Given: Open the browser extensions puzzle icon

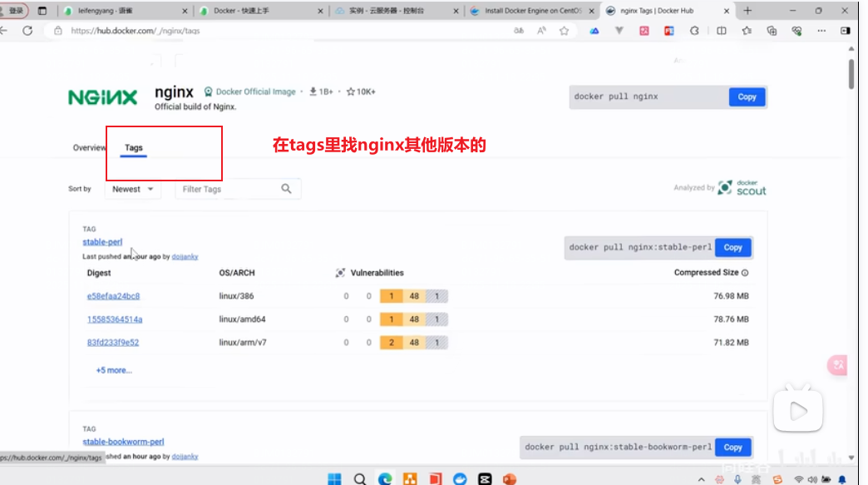Looking at the screenshot, I should click(694, 31).
